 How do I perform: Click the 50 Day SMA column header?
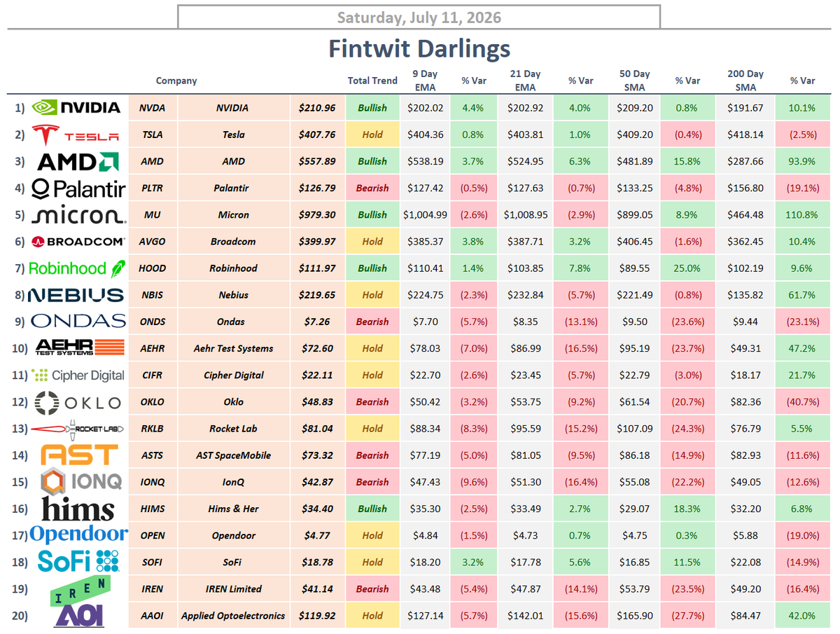pyautogui.click(x=634, y=81)
